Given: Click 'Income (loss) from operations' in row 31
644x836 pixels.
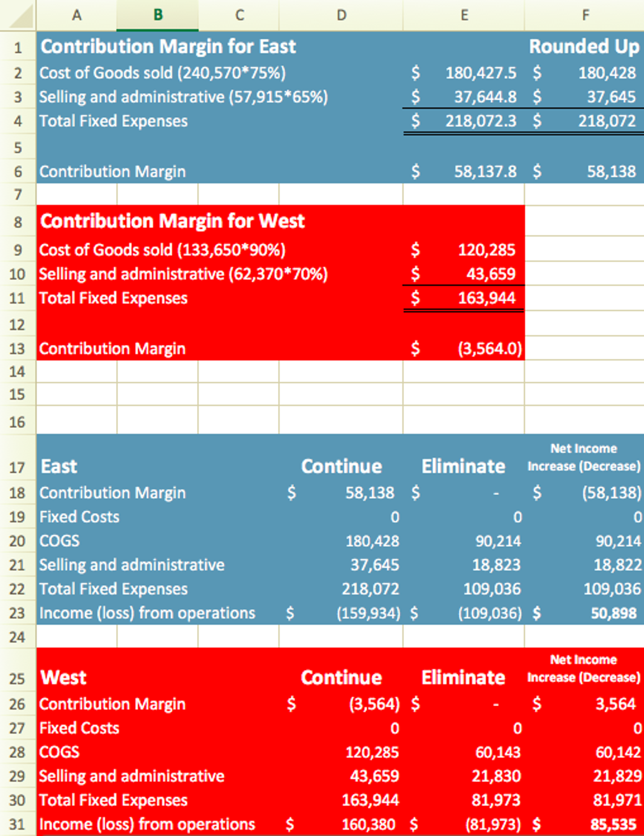Looking at the screenshot, I should pos(147,825).
